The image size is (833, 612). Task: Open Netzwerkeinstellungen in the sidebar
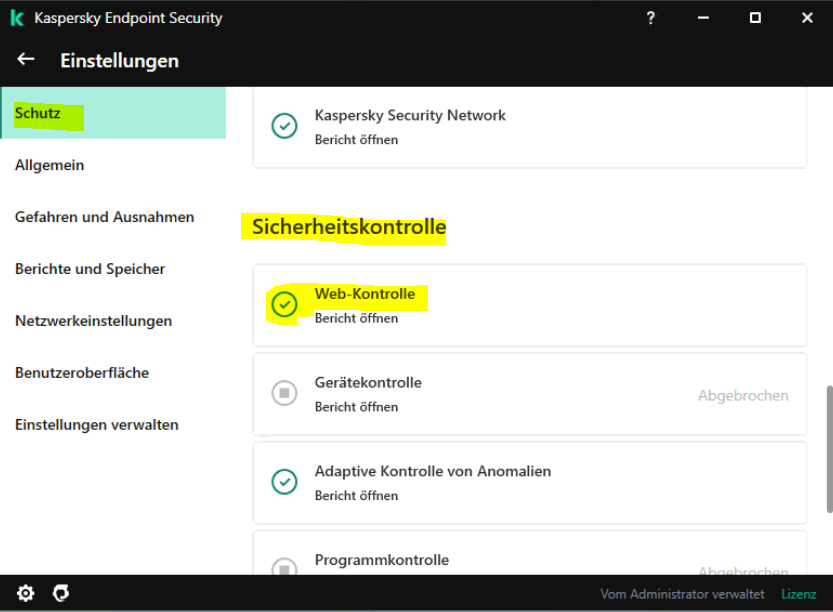[x=93, y=321]
